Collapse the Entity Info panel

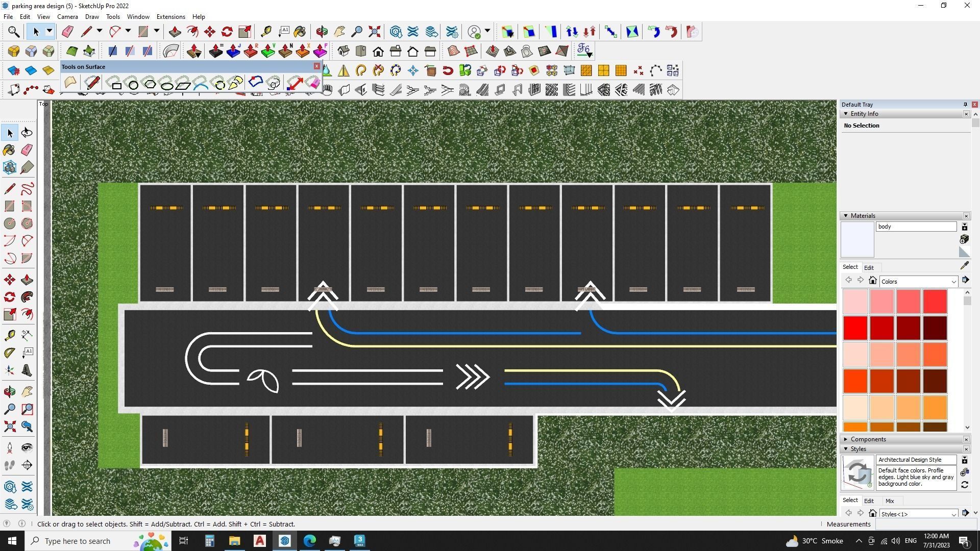tap(846, 114)
